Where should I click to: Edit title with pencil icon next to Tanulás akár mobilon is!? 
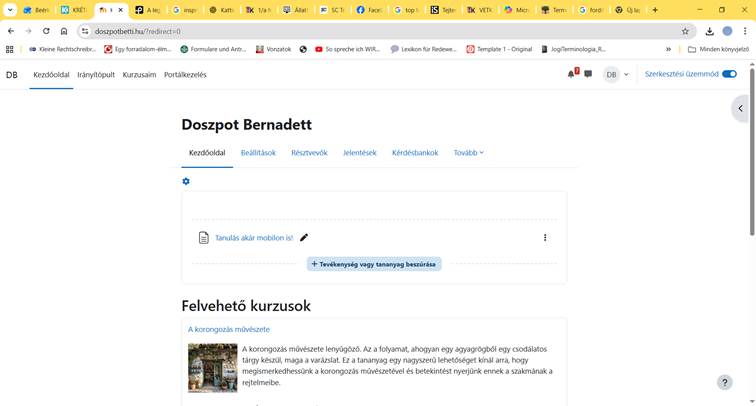coord(304,237)
